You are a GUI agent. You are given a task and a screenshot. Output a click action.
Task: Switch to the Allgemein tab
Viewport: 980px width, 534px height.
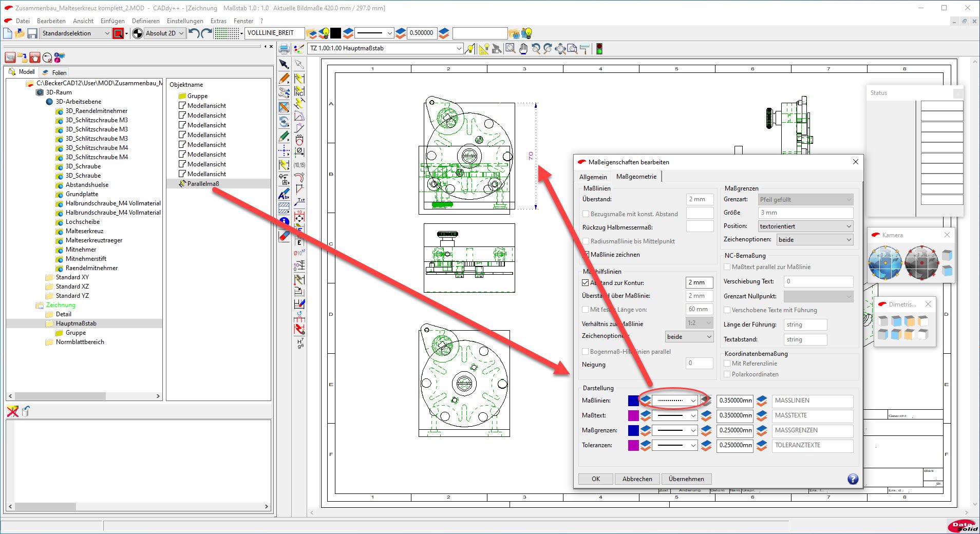point(593,177)
